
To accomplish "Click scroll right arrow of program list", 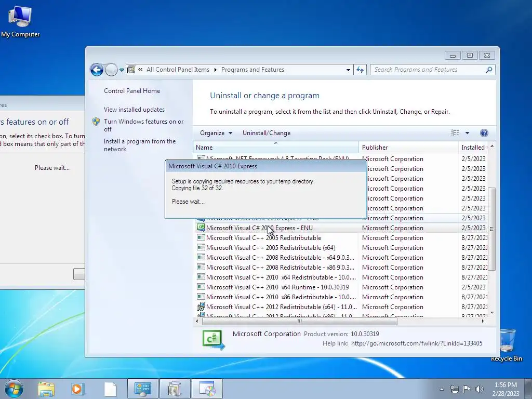I will (483, 321).
